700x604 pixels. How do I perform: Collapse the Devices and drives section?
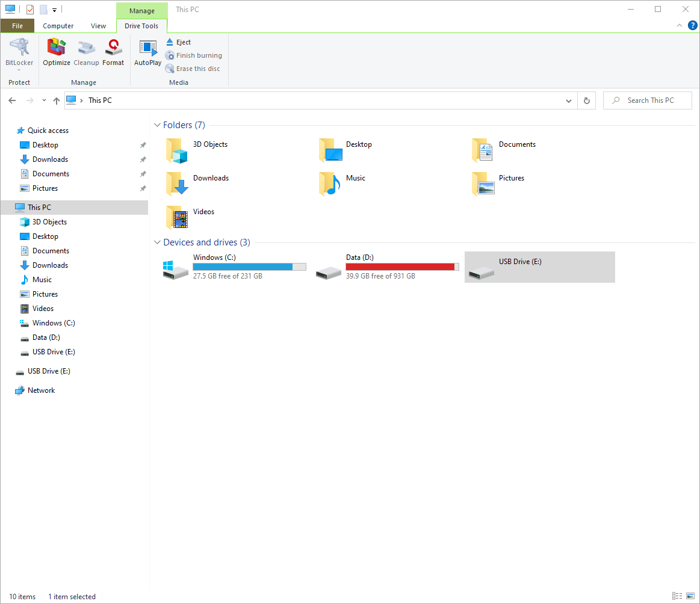[157, 242]
